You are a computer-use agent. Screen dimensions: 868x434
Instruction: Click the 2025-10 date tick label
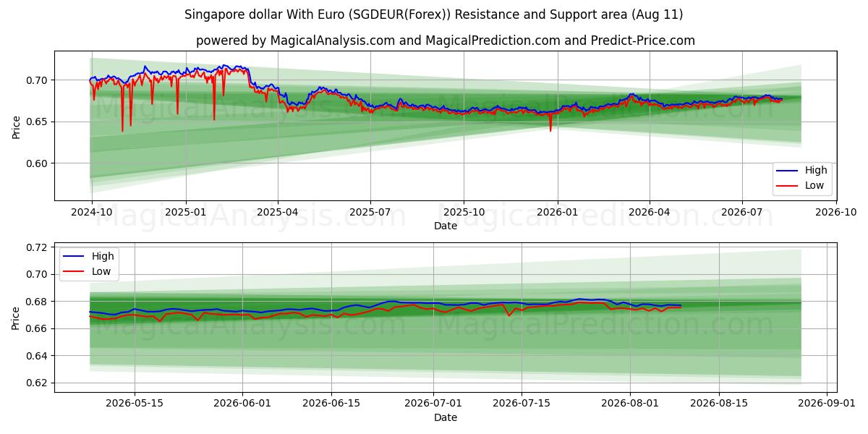[464, 212]
